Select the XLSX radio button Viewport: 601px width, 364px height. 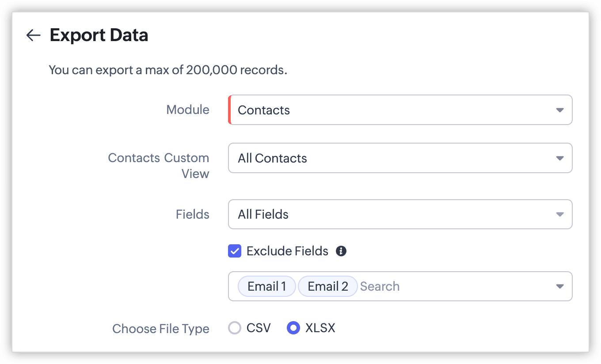point(293,328)
